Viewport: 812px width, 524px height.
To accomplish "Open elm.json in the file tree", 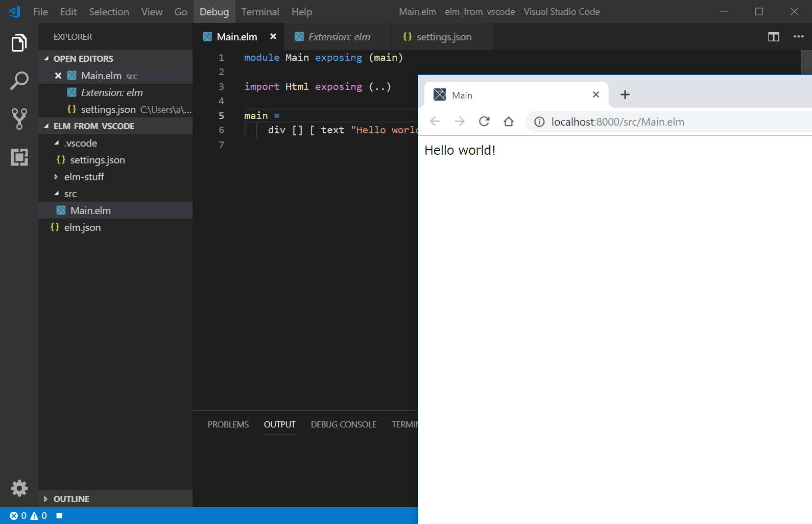I will tap(82, 227).
